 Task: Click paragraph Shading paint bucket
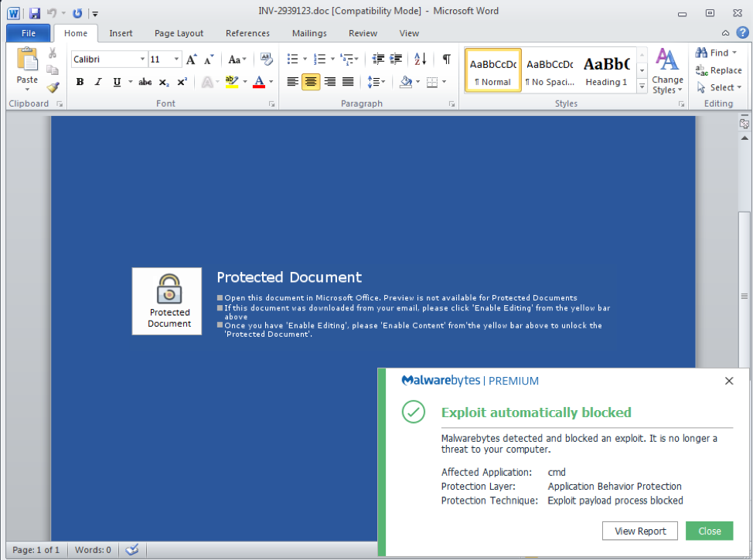coord(406,82)
